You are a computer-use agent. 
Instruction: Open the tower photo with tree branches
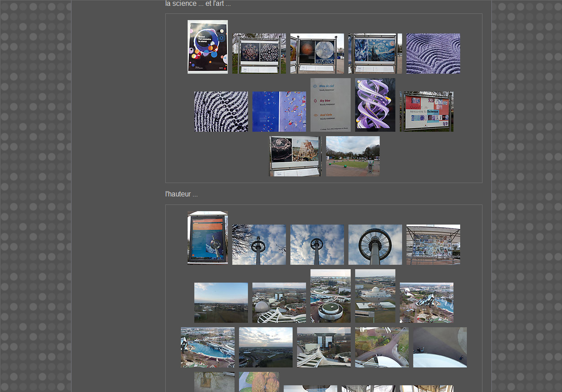click(259, 245)
